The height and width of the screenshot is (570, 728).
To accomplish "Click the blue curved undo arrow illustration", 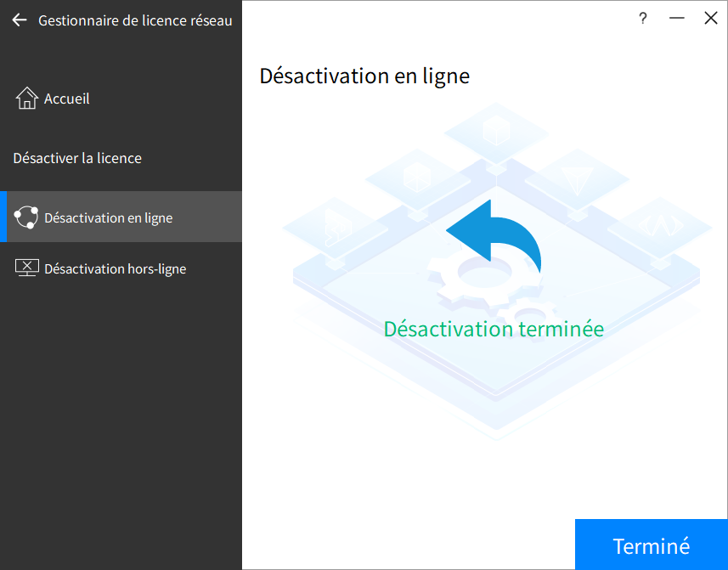I will [x=494, y=236].
